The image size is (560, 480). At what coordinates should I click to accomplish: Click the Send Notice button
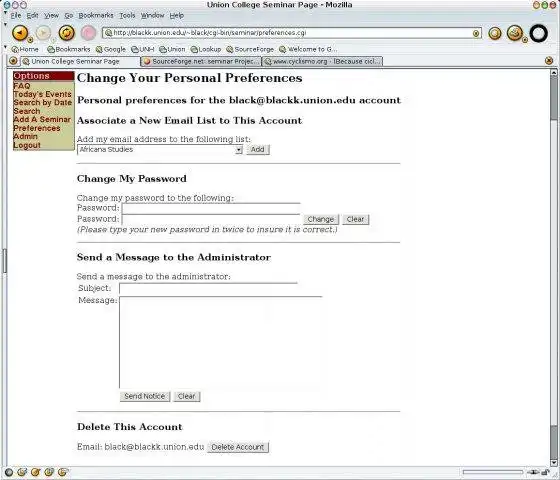click(x=145, y=396)
